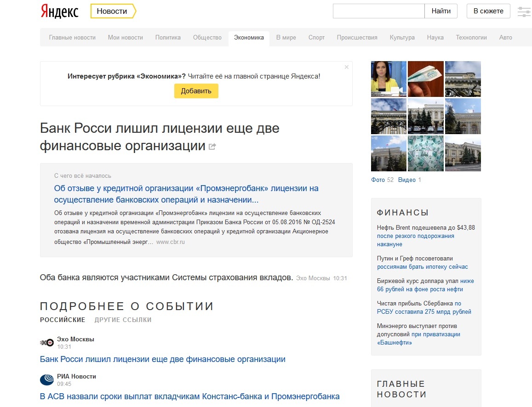Open the Промэнергобанк license withdrawal article link
Viewport: 532px width, 407px height.
tap(186, 194)
